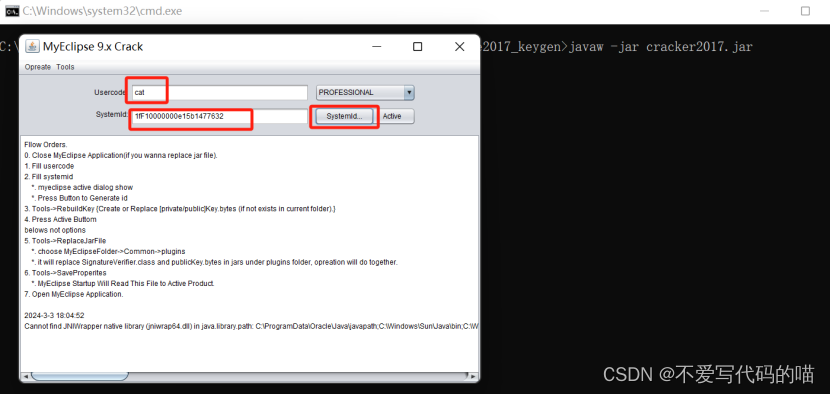This screenshot has height=394, width=831.
Task: Click the 'choose MyEclipseFolder->Common->plugins' line
Action: 108,251
